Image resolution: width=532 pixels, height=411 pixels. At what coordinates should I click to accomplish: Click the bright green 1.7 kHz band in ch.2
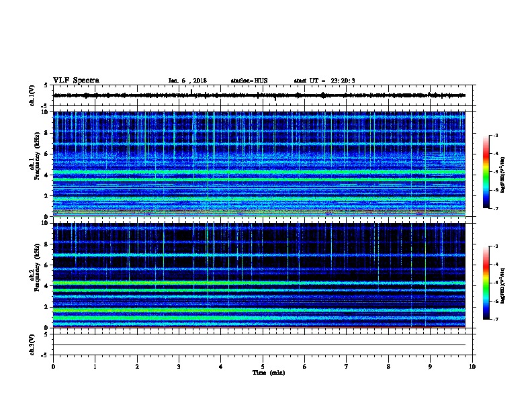click(x=259, y=310)
